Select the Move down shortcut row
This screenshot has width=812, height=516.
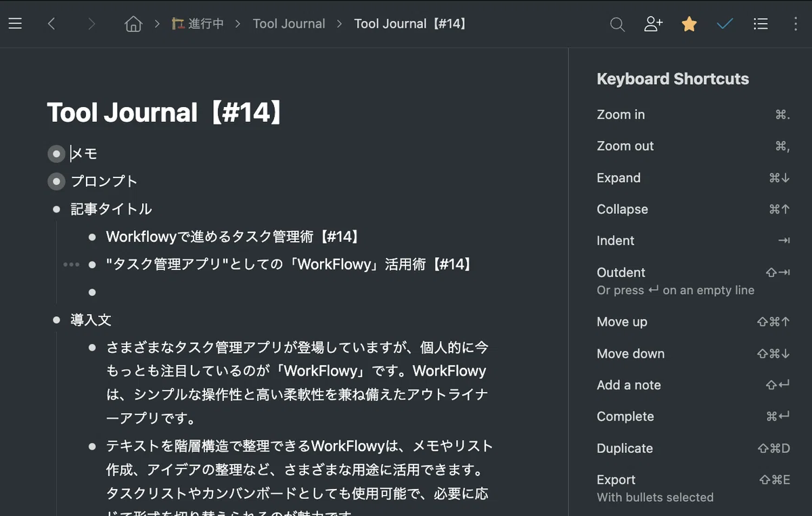coord(693,353)
